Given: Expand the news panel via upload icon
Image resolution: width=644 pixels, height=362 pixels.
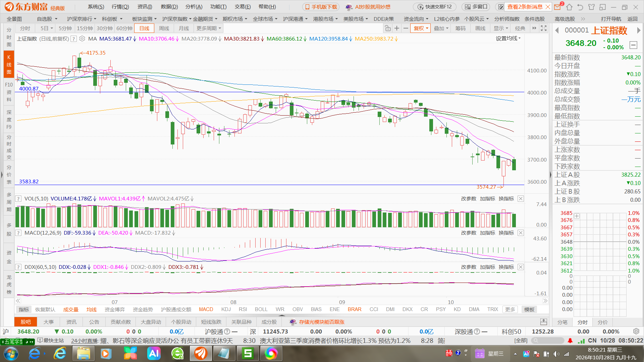Looking at the screenshot, I should [544, 322].
